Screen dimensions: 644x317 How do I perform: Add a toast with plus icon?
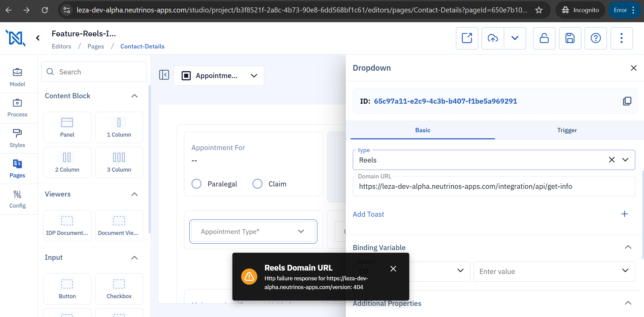click(x=624, y=214)
